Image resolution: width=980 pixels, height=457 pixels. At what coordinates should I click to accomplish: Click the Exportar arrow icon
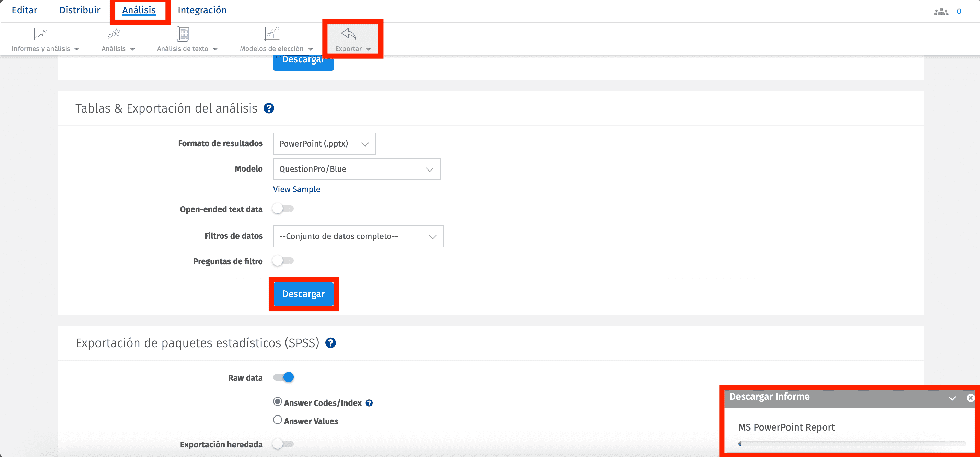(x=348, y=34)
